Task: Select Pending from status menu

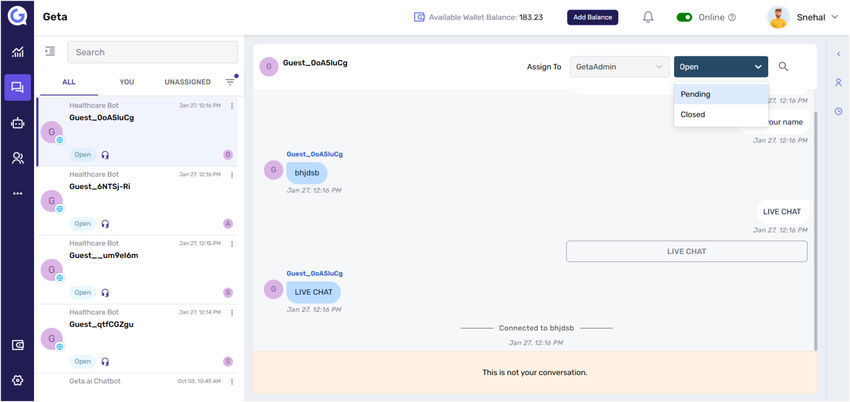Action: click(x=720, y=94)
